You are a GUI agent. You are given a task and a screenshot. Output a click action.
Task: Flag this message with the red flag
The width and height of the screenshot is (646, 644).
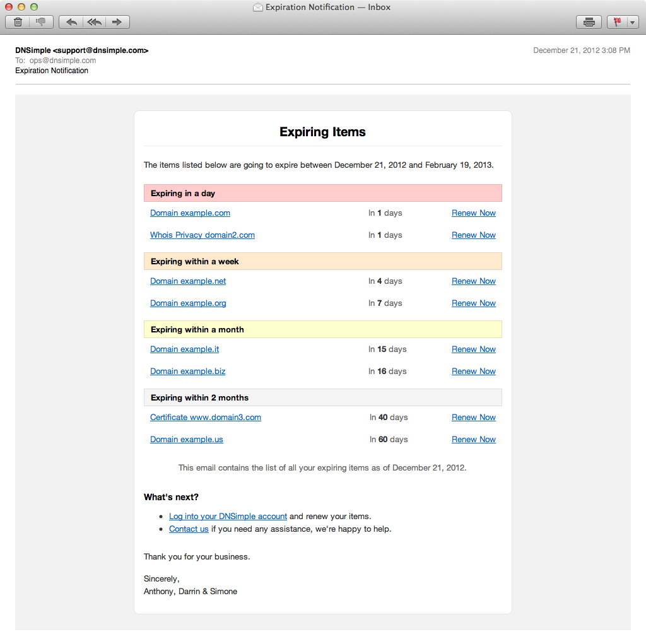coord(617,22)
